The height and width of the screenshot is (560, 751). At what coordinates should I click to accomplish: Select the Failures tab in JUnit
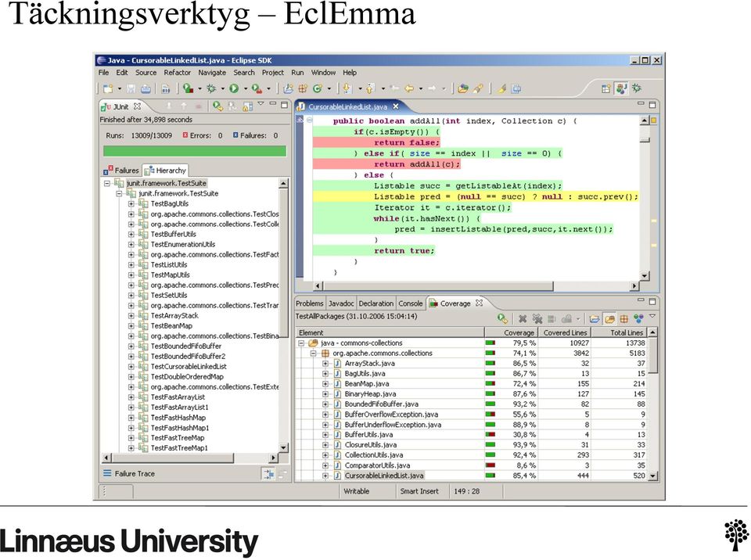122,171
